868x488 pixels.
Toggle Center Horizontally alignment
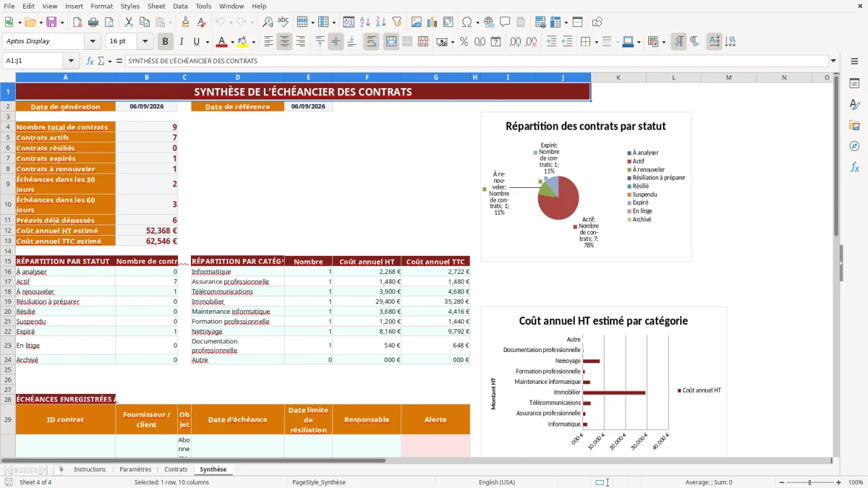tap(284, 42)
